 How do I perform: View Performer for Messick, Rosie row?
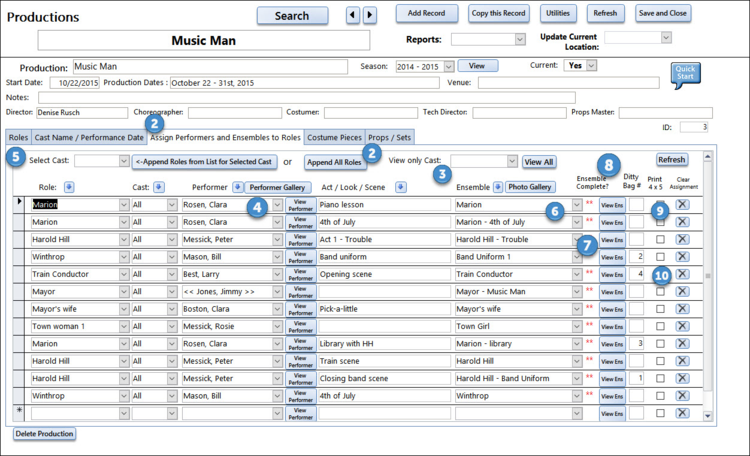point(300,326)
